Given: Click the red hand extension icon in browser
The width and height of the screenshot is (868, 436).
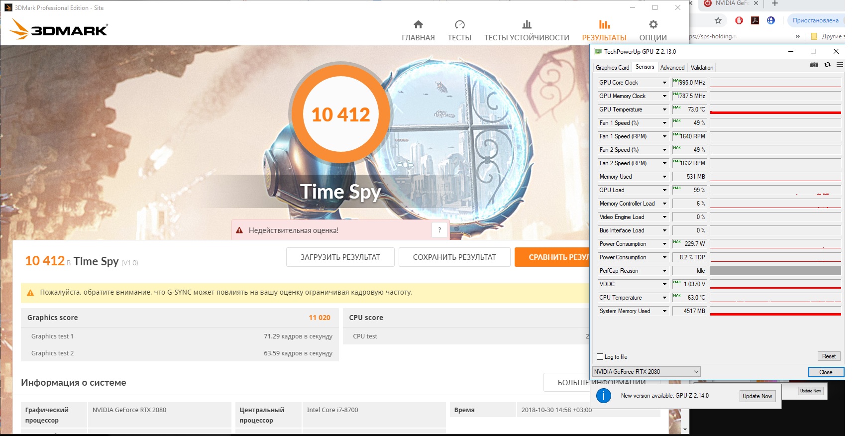Looking at the screenshot, I should (739, 20).
